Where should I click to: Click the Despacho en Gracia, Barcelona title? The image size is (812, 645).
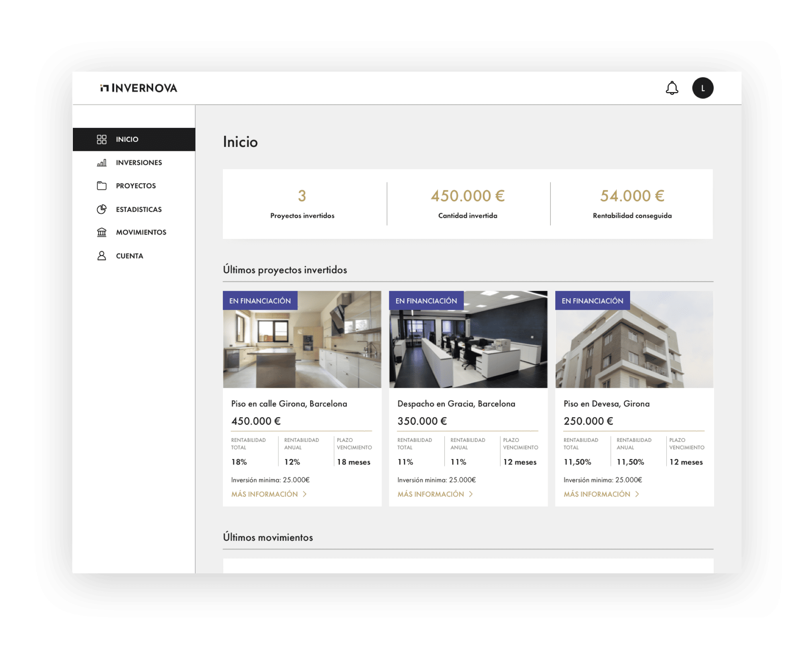[456, 404]
